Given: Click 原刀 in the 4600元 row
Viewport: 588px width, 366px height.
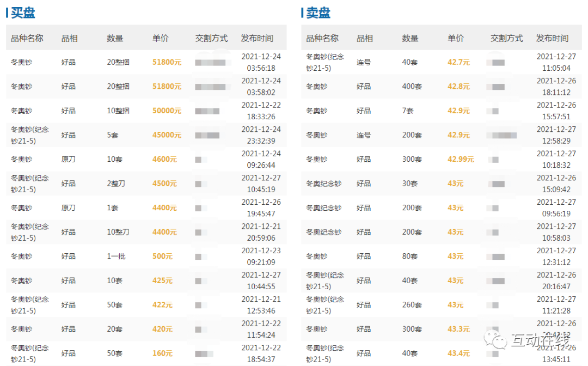Looking at the screenshot, I should pos(68,160).
